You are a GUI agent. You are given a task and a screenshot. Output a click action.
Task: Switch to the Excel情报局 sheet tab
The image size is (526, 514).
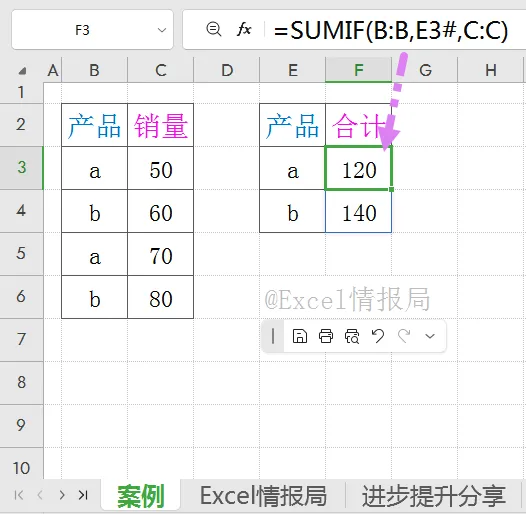[x=263, y=496]
